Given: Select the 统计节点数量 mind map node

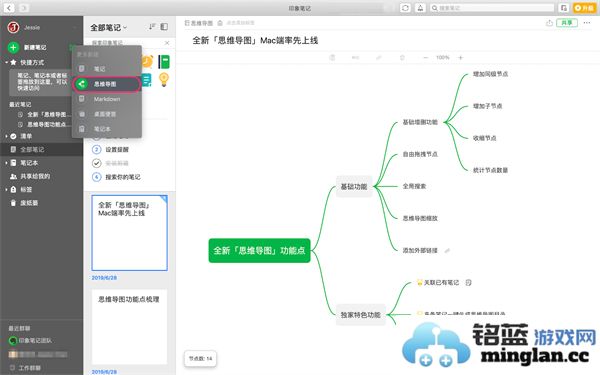Looking at the screenshot, I should coord(490,170).
